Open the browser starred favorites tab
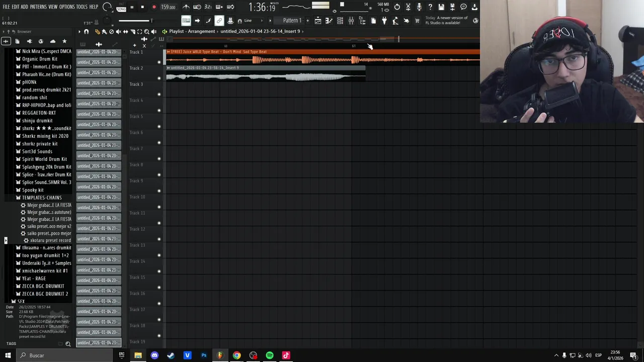Viewport: 644px width, 362px height. [x=64, y=41]
